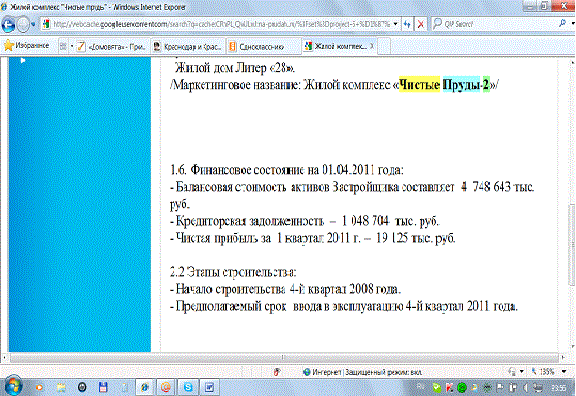
Task: Switch to the «Домовята» tab
Action: click(112, 47)
